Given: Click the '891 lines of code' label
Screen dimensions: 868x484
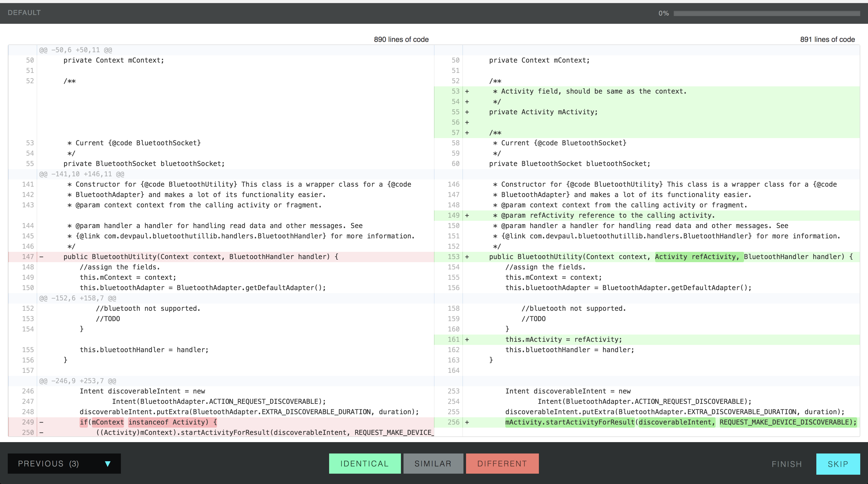Looking at the screenshot, I should coord(827,40).
